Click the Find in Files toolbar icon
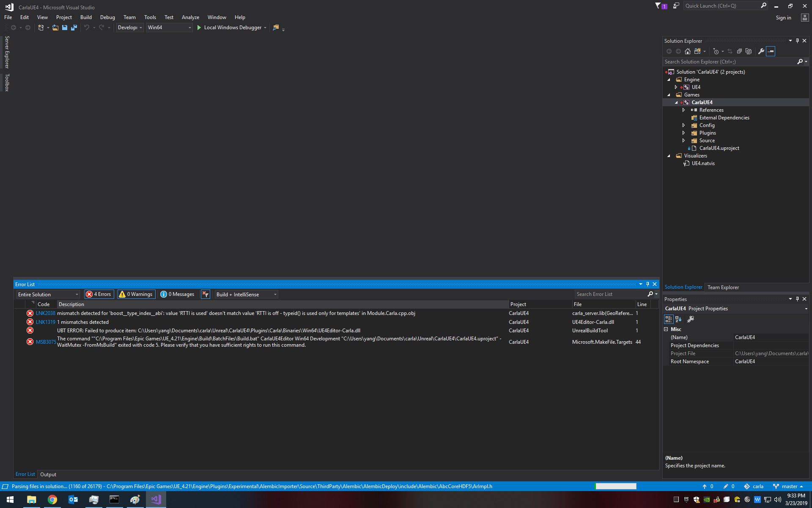Screen dimensions: 812x508 point(276,28)
